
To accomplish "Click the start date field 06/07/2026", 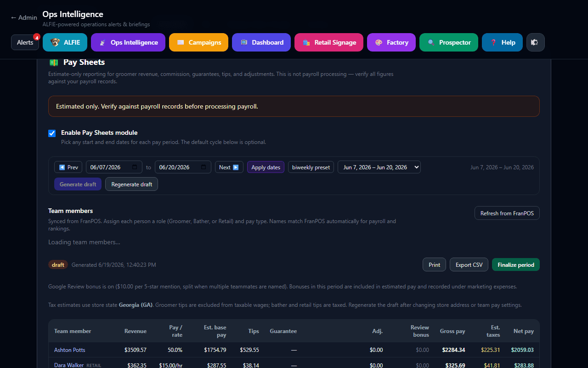I will click(x=114, y=167).
